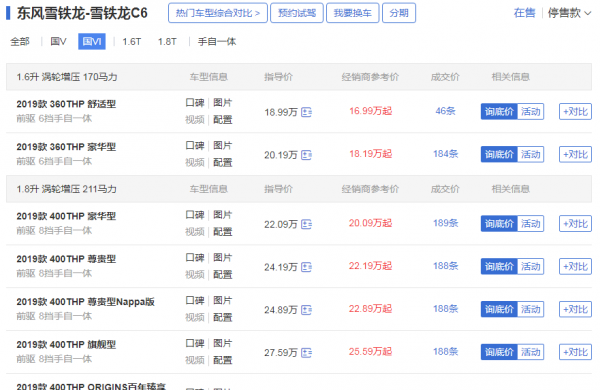
Task: Select the 国VI filter tab
Action: pos(92,41)
